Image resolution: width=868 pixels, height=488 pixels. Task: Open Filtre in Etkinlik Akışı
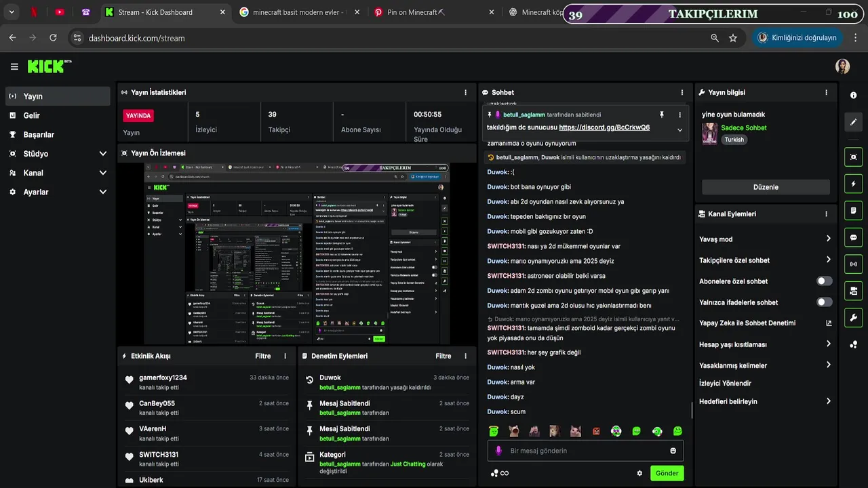[x=263, y=356]
